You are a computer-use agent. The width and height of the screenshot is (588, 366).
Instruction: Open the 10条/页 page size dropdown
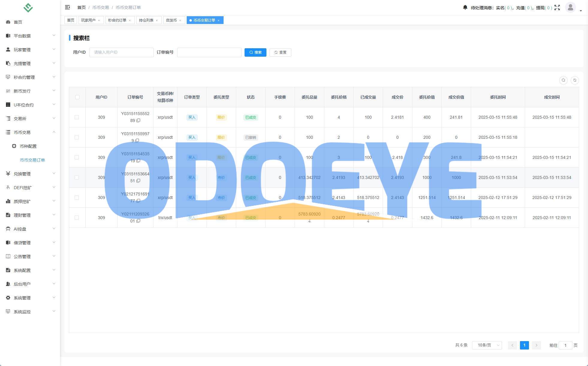(x=487, y=345)
